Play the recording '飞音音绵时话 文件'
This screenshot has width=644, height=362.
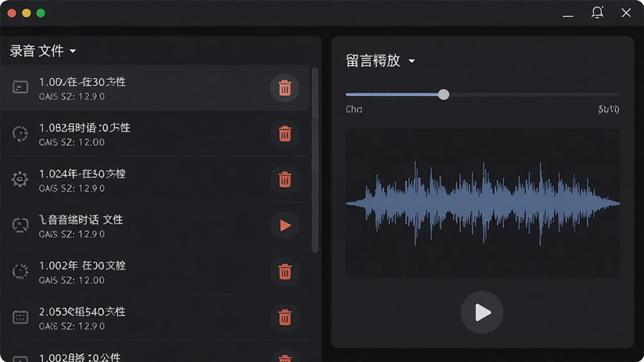click(285, 226)
